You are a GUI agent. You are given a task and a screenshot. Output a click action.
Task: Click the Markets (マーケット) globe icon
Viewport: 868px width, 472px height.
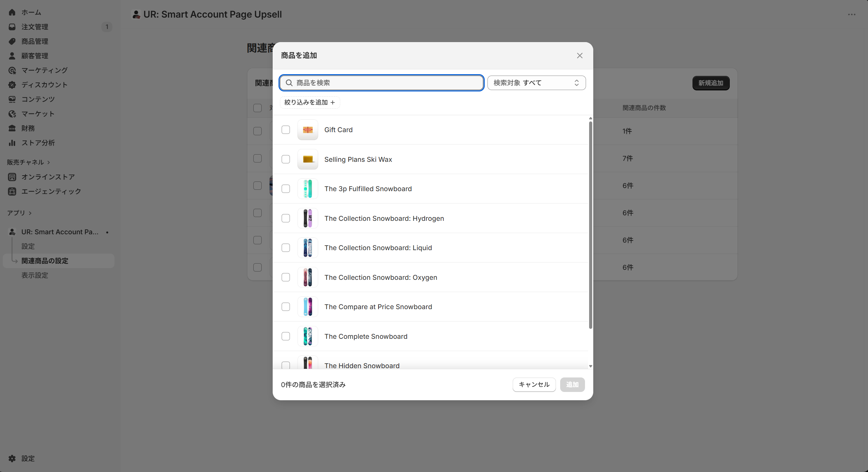(12, 114)
